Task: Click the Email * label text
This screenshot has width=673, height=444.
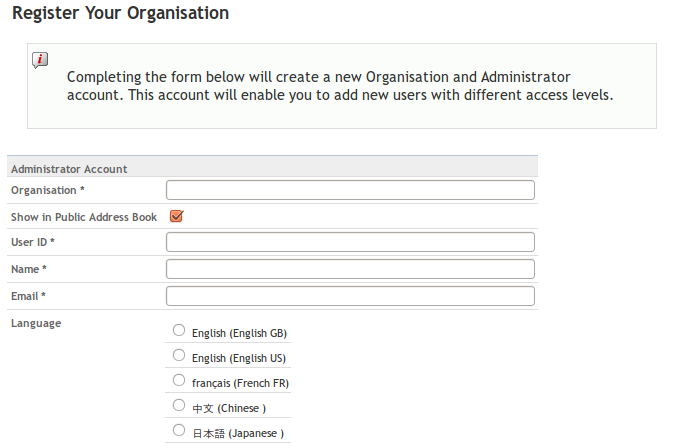Action: 28,296
